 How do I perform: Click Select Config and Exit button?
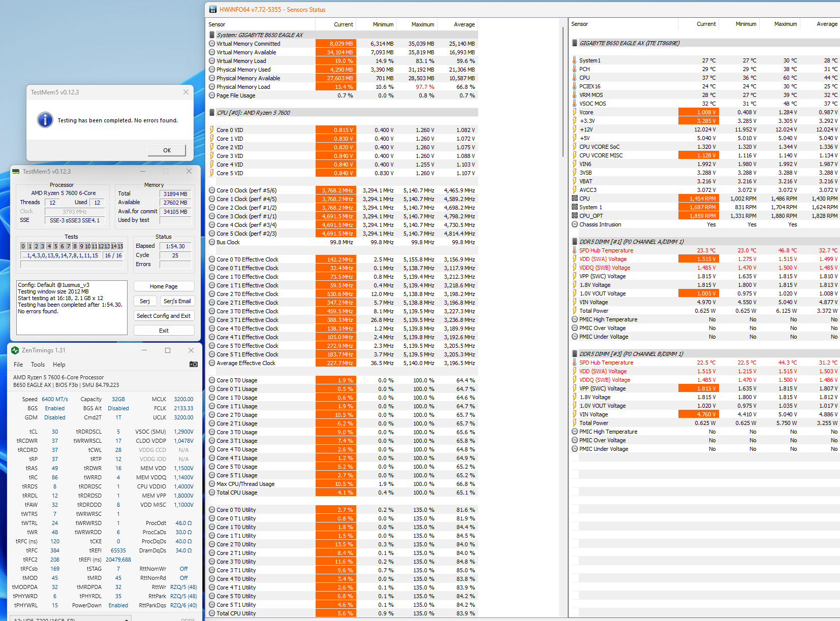click(x=164, y=316)
